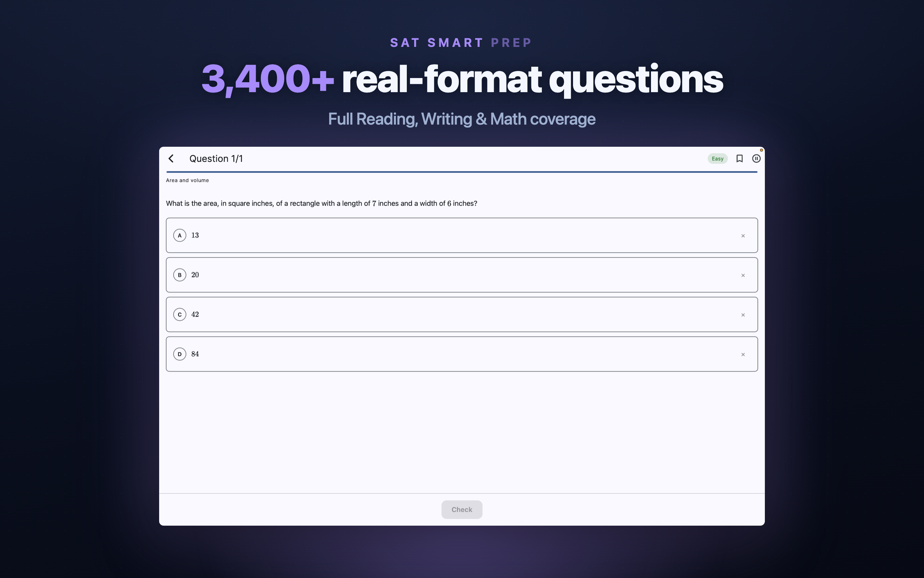Click the Question 1/1 title
Screen dimensions: 924x578
coord(216,159)
